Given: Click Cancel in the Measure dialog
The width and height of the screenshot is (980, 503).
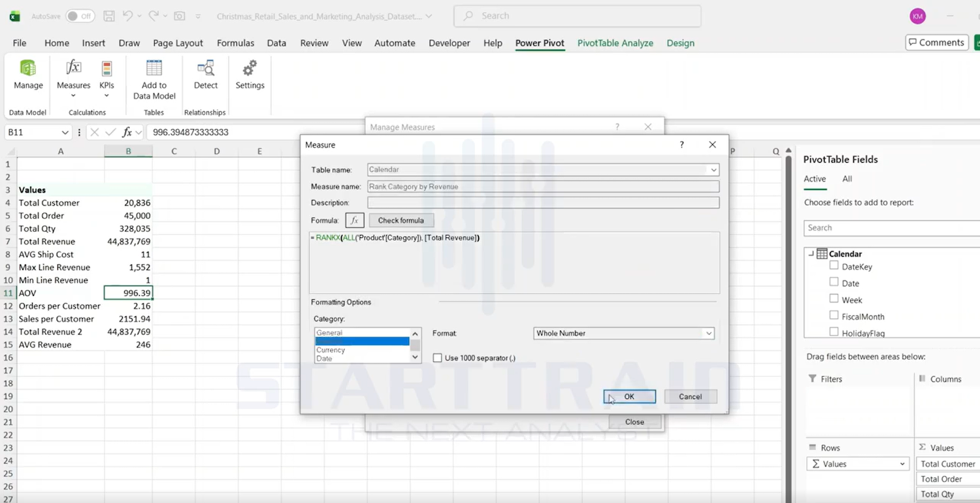Looking at the screenshot, I should 690,397.
